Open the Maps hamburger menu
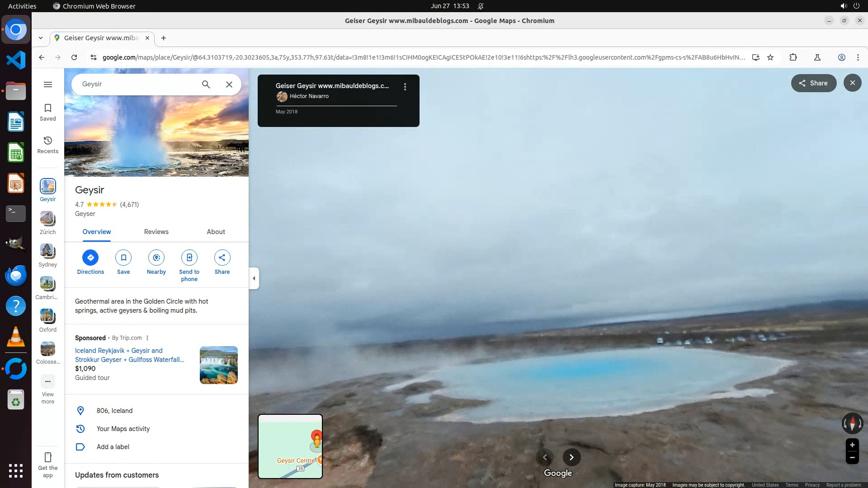 coord(47,84)
